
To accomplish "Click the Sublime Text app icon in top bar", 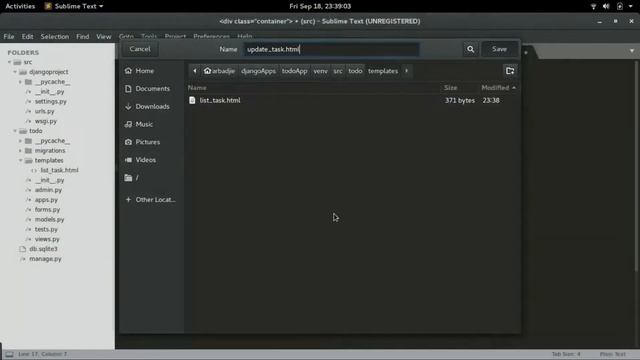I will 48,6.
